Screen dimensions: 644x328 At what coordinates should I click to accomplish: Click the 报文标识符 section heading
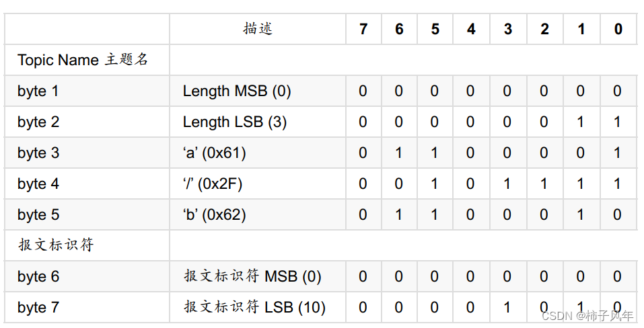tap(55, 245)
